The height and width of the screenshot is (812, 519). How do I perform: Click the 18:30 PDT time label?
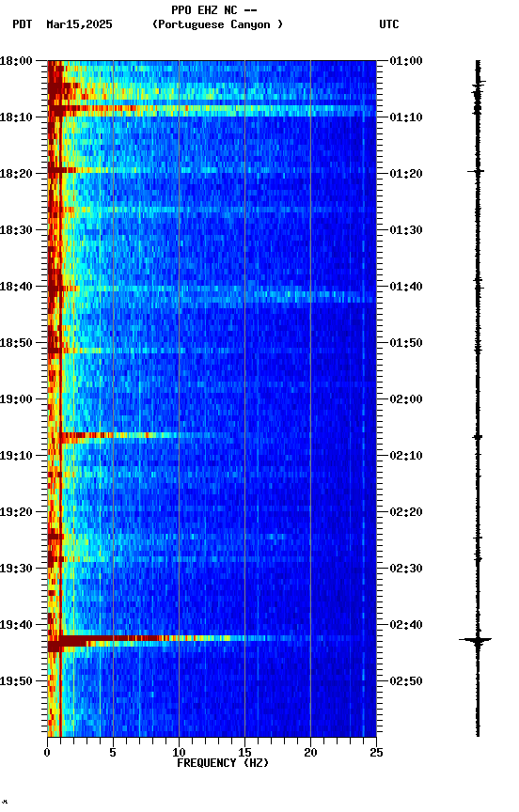pos(16,230)
